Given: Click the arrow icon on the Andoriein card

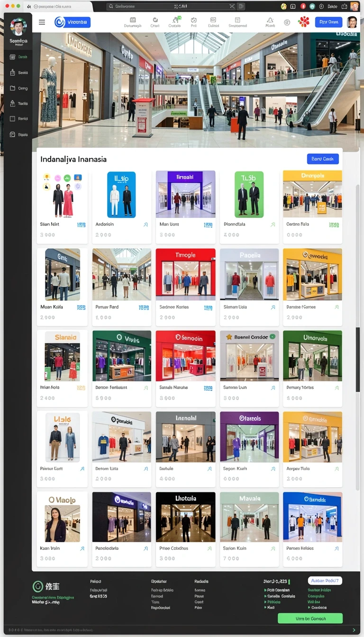Looking at the screenshot, I should [146, 225].
